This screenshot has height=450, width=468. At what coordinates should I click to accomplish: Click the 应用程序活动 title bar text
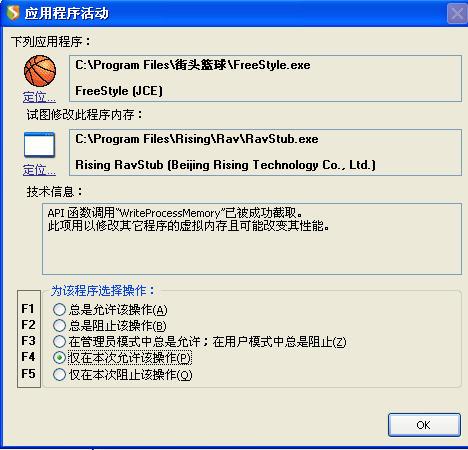tap(67, 13)
